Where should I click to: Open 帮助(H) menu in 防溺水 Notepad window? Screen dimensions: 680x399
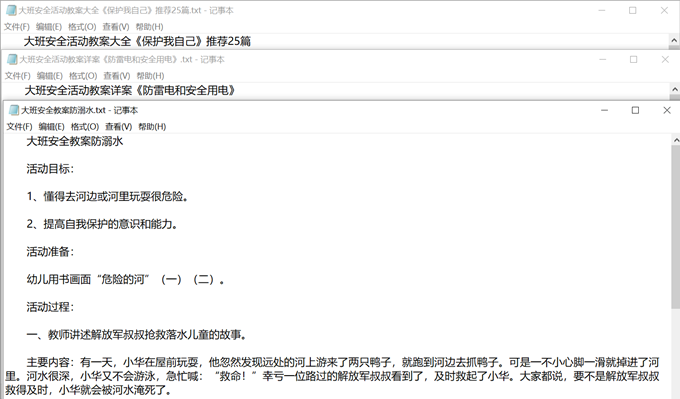[152, 127]
